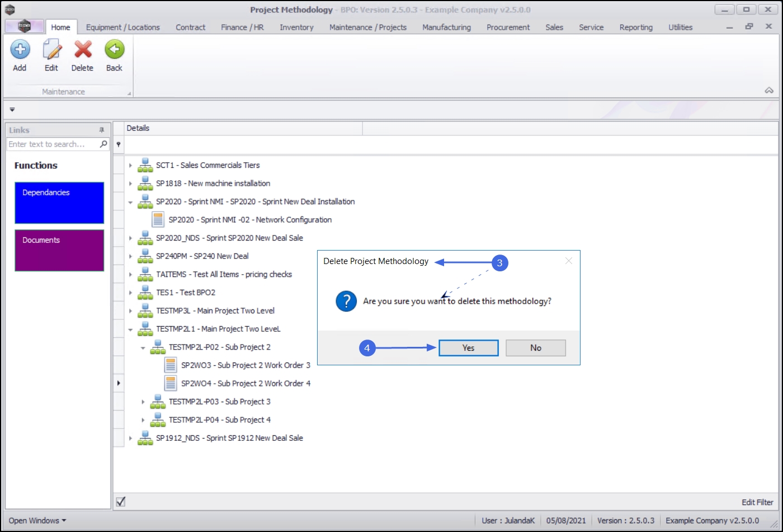Click the Details column header

pos(243,128)
